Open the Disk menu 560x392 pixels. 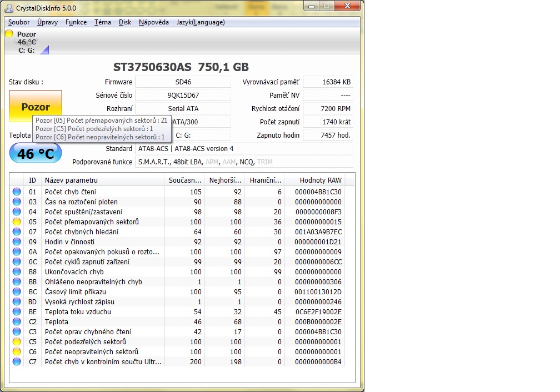[x=125, y=22]
